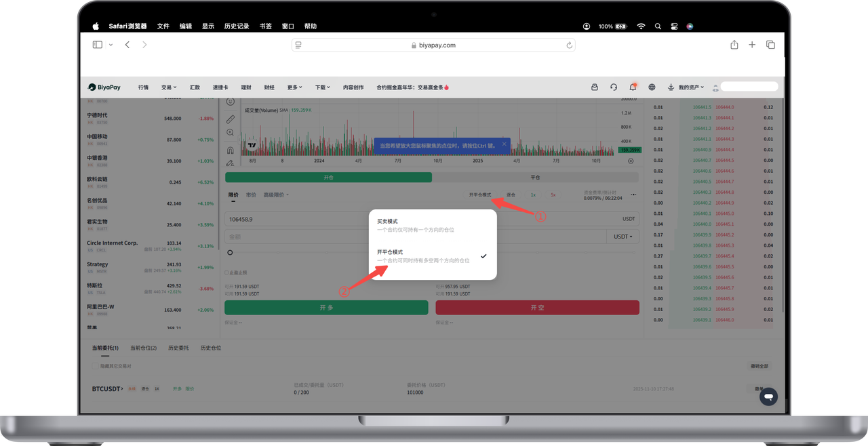Click the notification bell icon
This screenshot has width=868, height=446.
(633, 87)
